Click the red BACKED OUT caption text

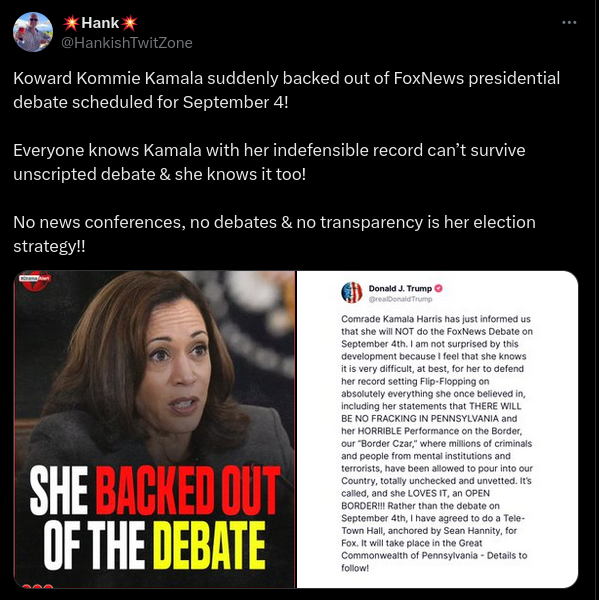point(190,491)
